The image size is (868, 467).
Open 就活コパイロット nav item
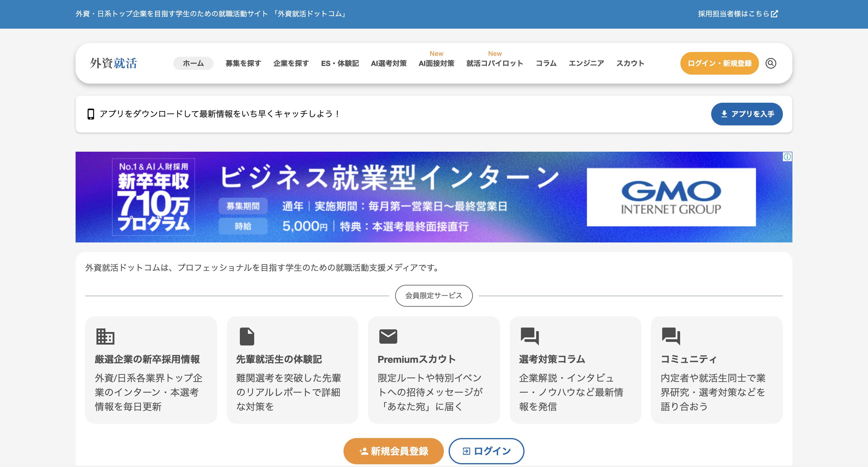click(x=495, y=63)
